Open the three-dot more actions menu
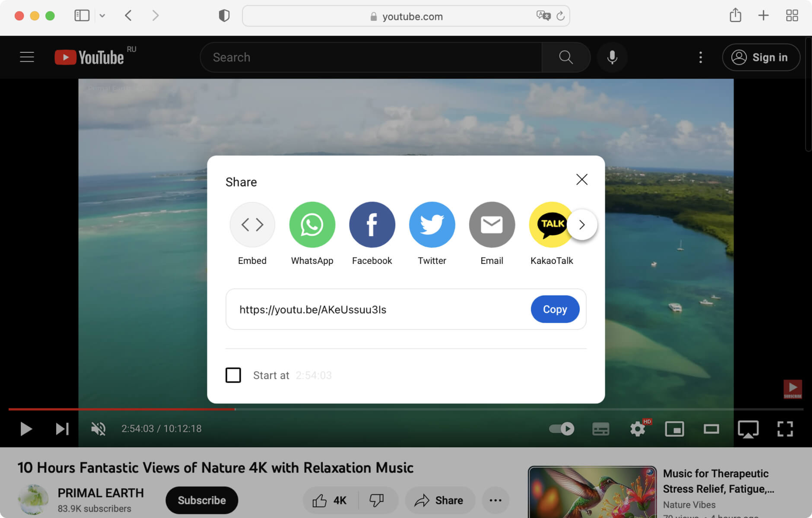 [495, 500]
